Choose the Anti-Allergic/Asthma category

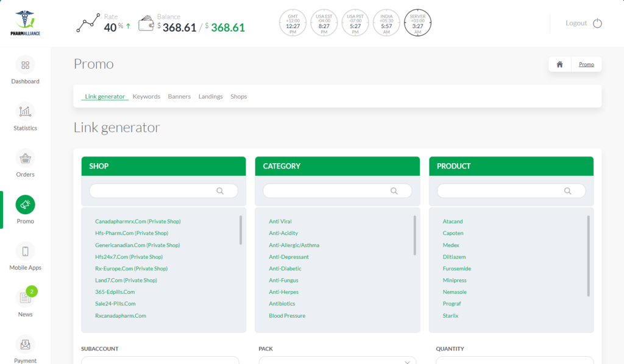coord(294,245)
